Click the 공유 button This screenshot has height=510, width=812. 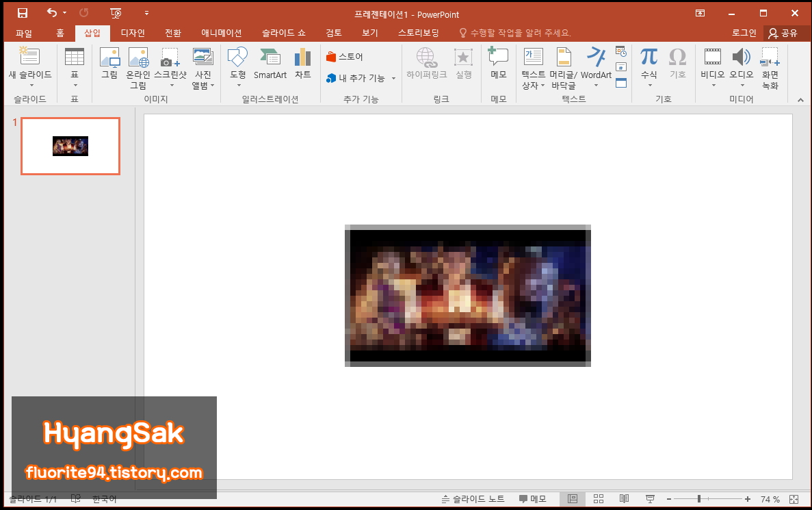coord(783,33)
